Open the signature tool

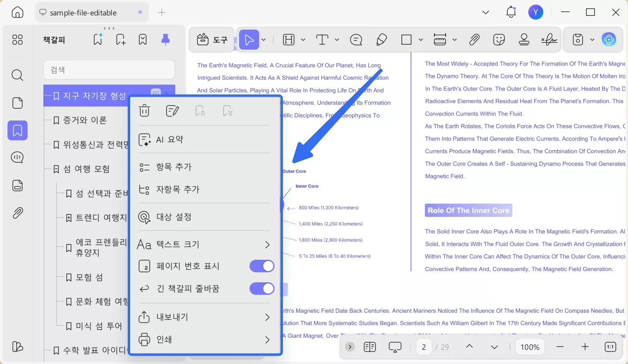(x=548, y=39)
